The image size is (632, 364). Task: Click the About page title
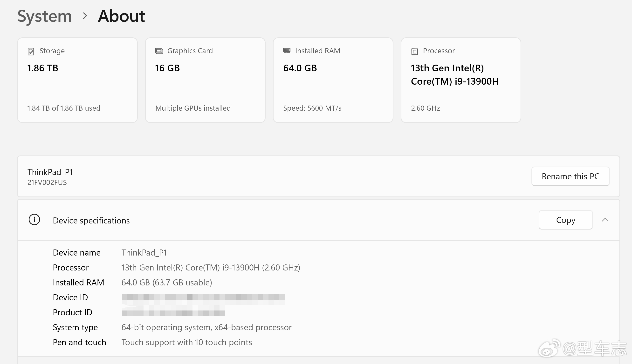point(121,16)
